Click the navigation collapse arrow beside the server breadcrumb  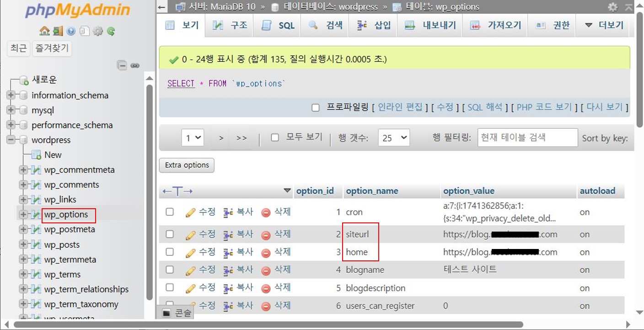coord(161,7)
